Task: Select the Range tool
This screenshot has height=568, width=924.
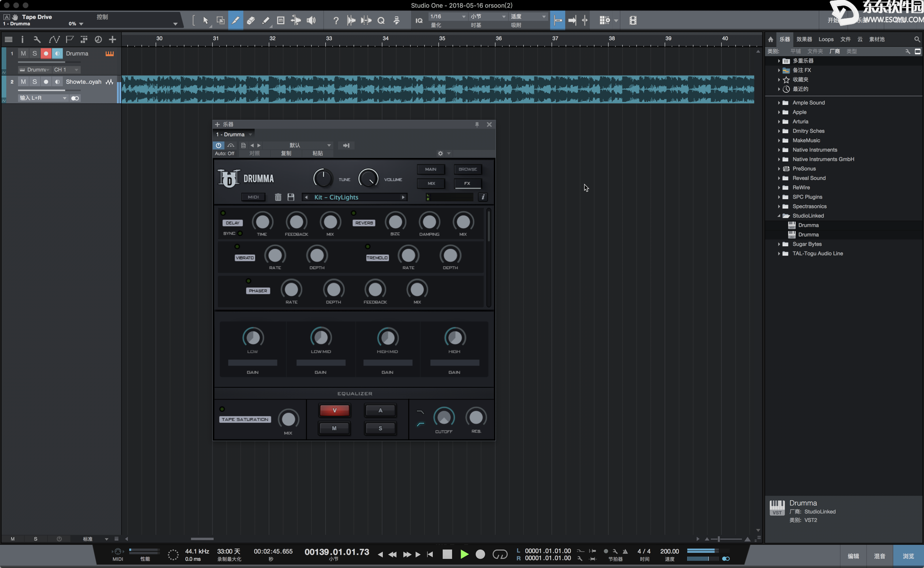Action: click(220, 20)
